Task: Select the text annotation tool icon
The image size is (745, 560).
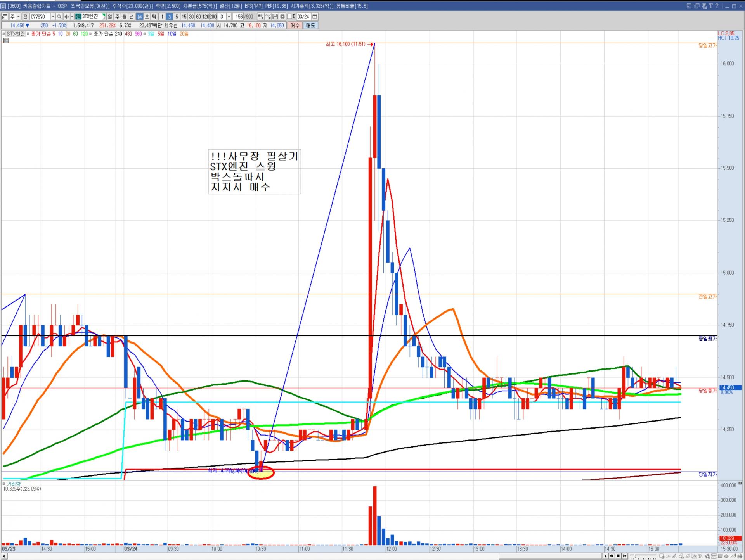Action: 700,556
